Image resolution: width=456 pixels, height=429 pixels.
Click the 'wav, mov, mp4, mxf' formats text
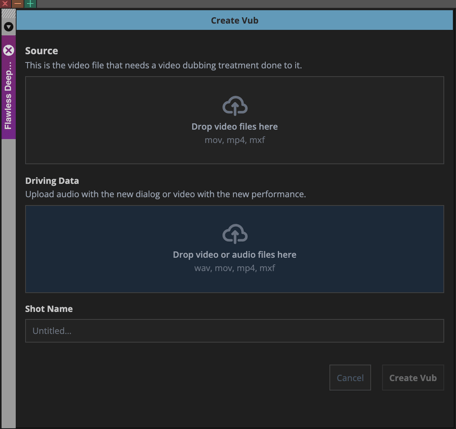235,268
